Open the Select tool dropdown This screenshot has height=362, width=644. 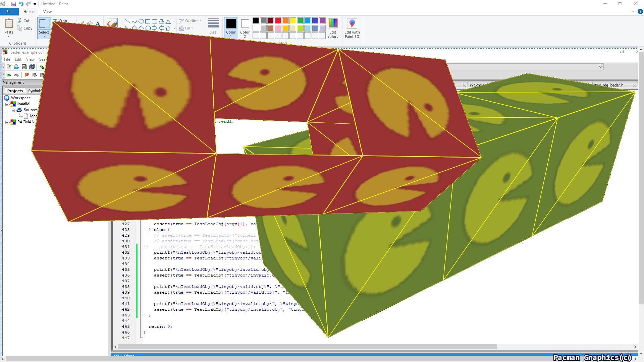44,36
